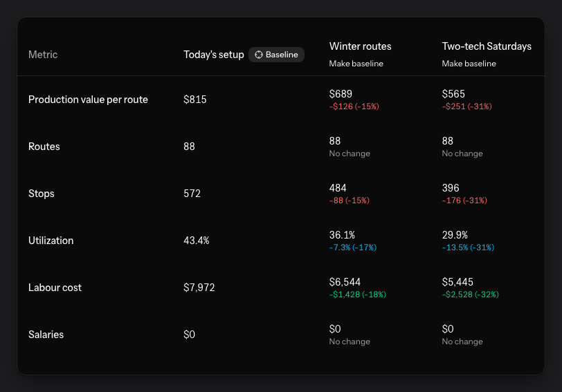Select the Stops row label

pyautogui.click(x=42, y=194)
